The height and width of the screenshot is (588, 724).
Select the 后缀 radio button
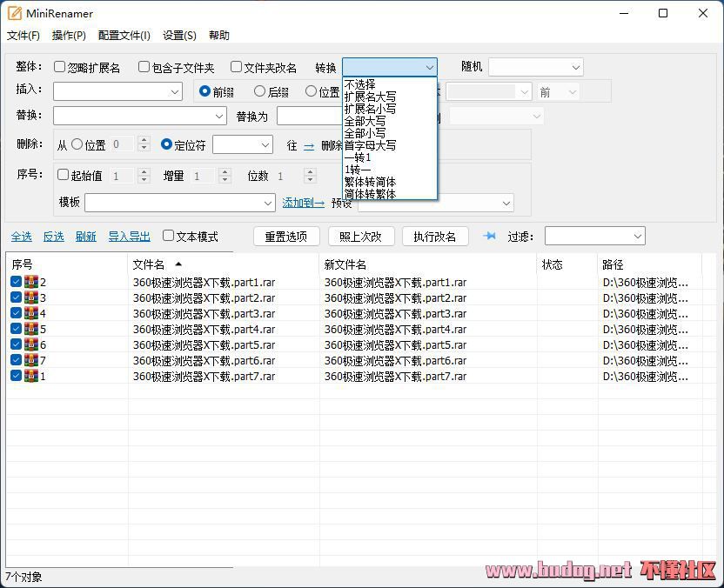click(x=259, y=91)
